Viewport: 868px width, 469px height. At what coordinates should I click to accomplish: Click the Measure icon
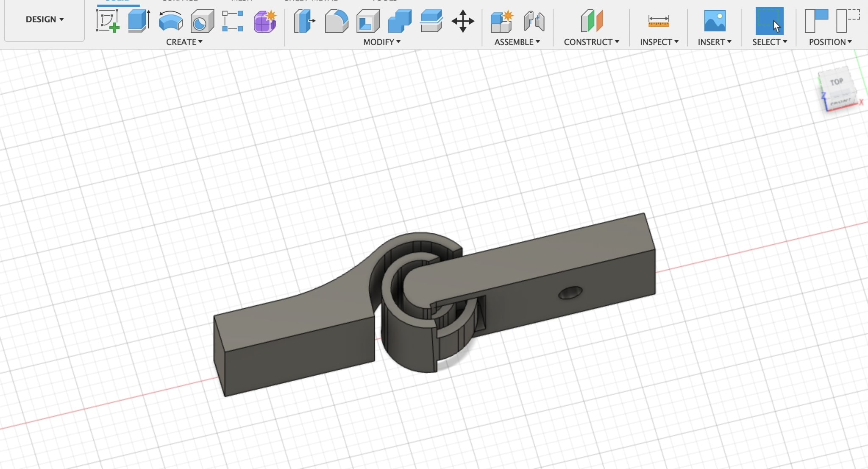(659, 21)
